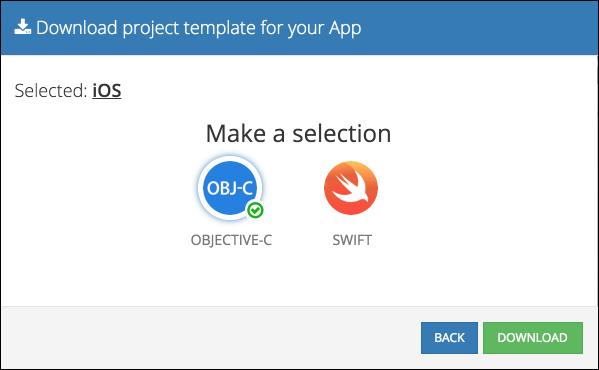Open the underlined iOS platform link
Screen dimensions: 599x370
pyautogui.click(x=107, y=91)
